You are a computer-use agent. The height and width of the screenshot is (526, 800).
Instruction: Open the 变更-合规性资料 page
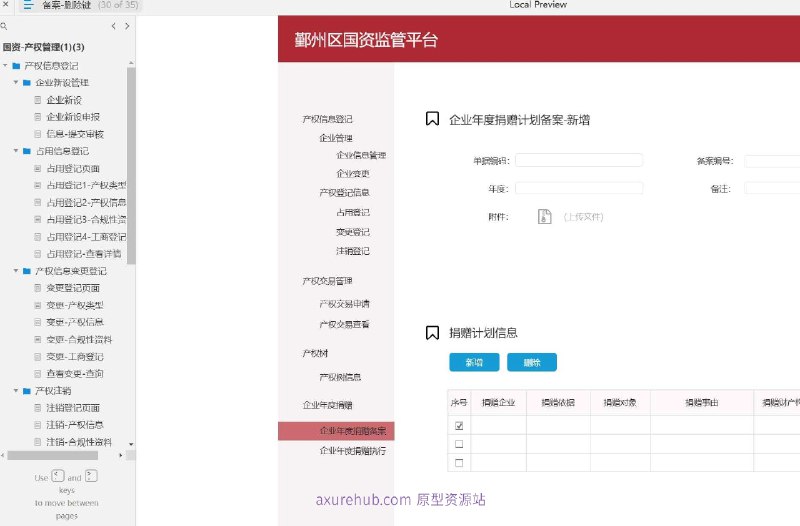pyautogui.click(x=79, y=339)
